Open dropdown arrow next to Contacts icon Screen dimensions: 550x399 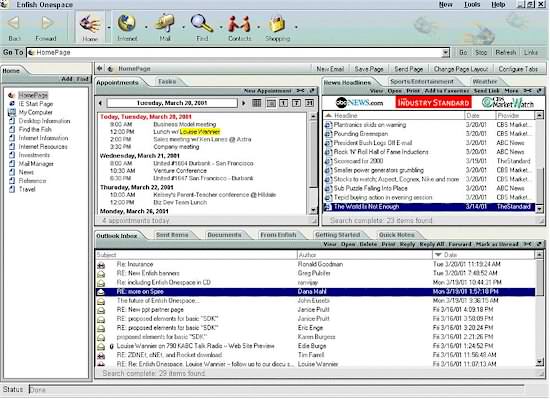(x=259, y=27)
